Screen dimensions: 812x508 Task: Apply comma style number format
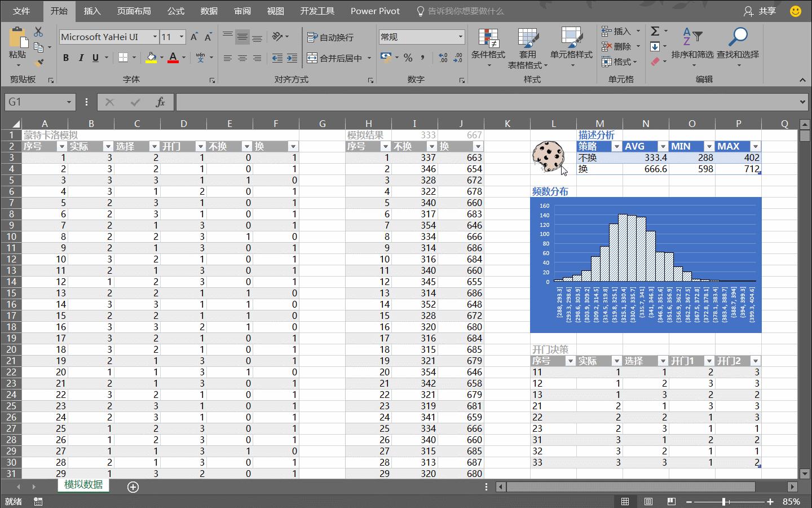422,58
